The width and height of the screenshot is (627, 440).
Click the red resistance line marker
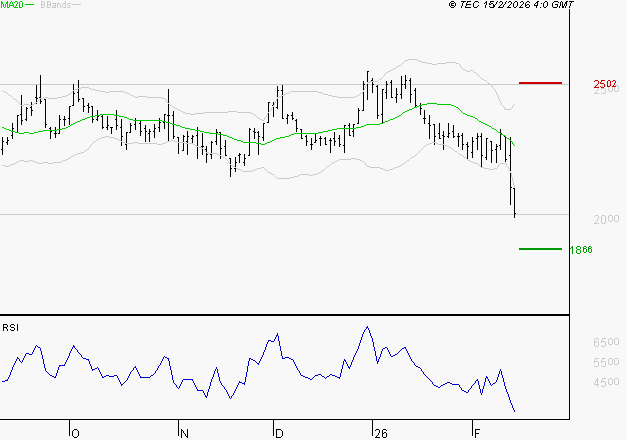(x=540, y=83)
